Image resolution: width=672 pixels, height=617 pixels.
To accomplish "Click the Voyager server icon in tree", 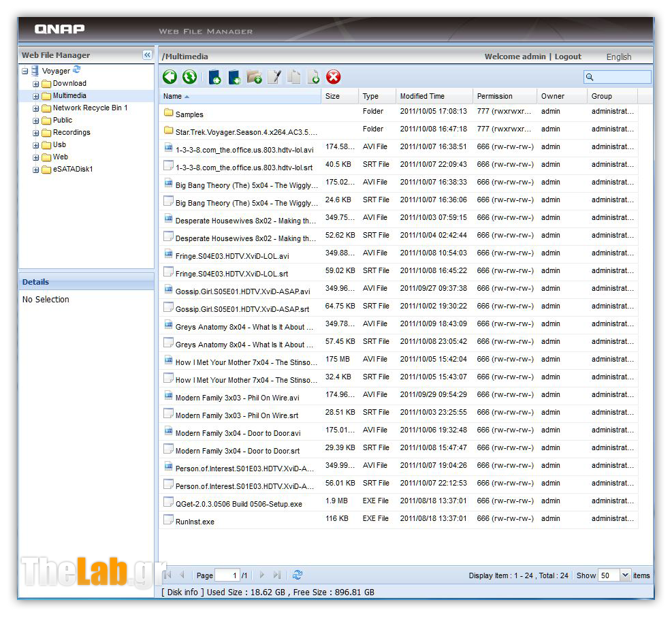I will pyautogui.click(x=35, y=71).
